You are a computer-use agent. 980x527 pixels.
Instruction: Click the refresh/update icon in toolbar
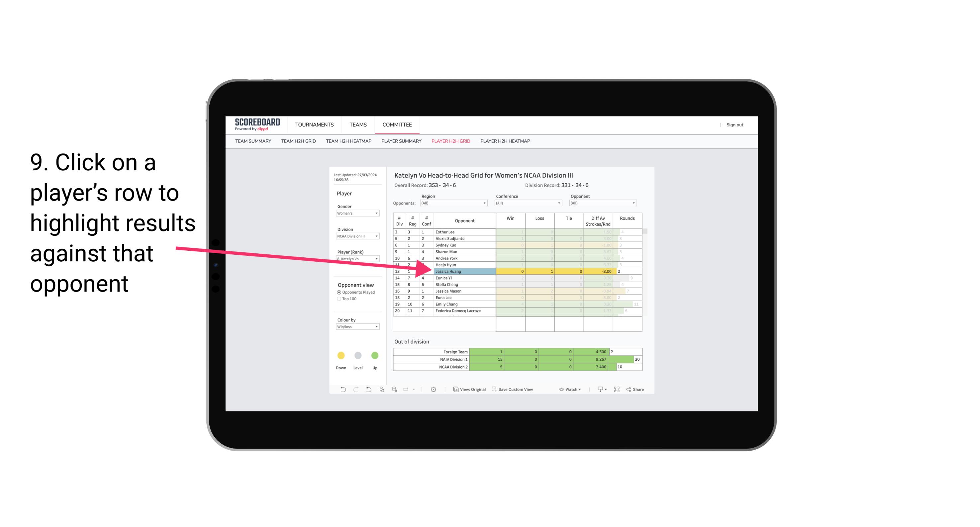point(382,390)
